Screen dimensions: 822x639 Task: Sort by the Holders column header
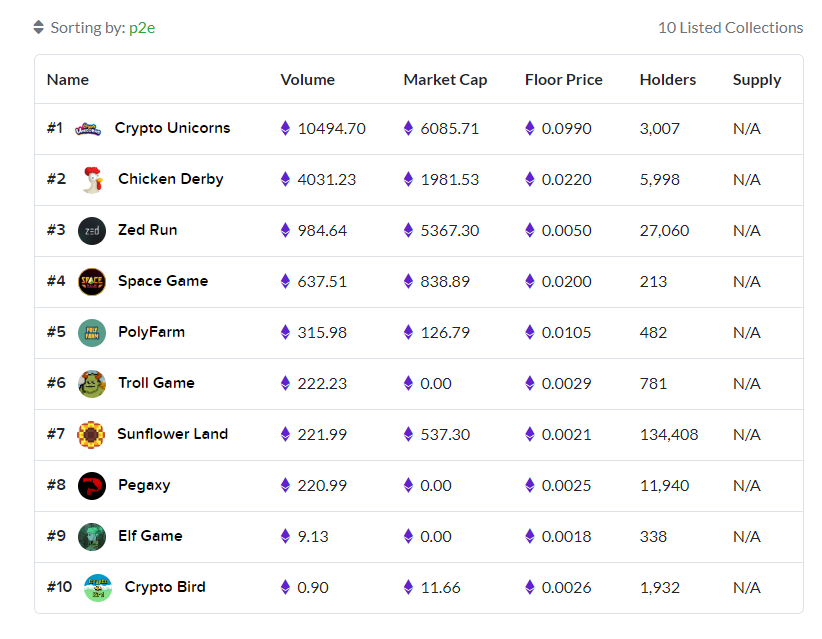[668, 80]
